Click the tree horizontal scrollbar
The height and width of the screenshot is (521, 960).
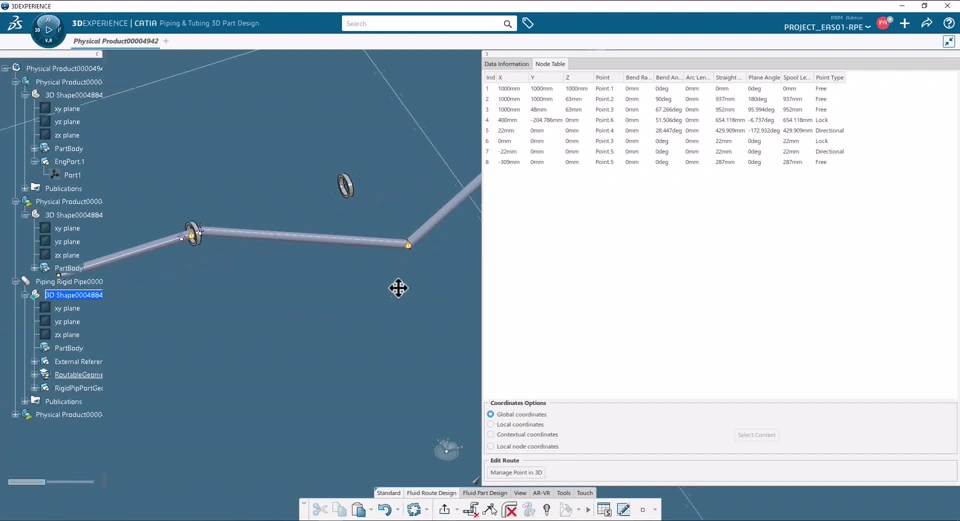pyautogui.click(x=27, y=482)
